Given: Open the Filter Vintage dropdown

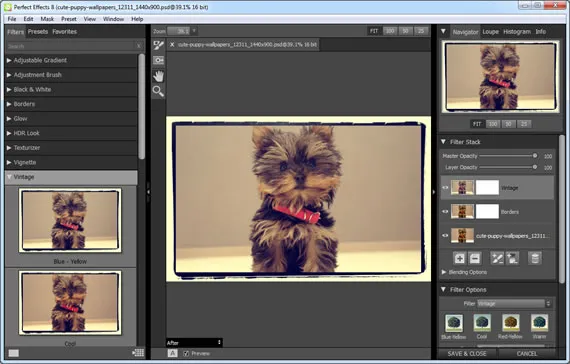Looking at the screenshot, I should point(514,304).
